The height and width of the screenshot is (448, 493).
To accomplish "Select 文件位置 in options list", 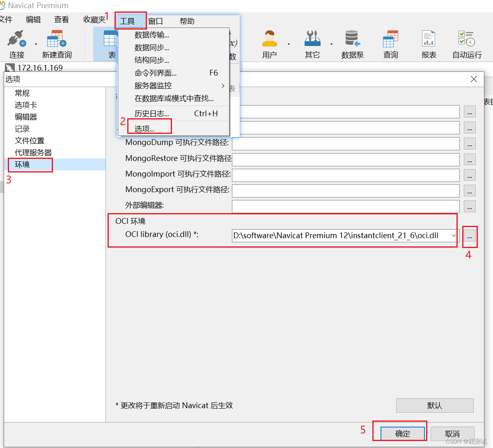I will (30, 141).
